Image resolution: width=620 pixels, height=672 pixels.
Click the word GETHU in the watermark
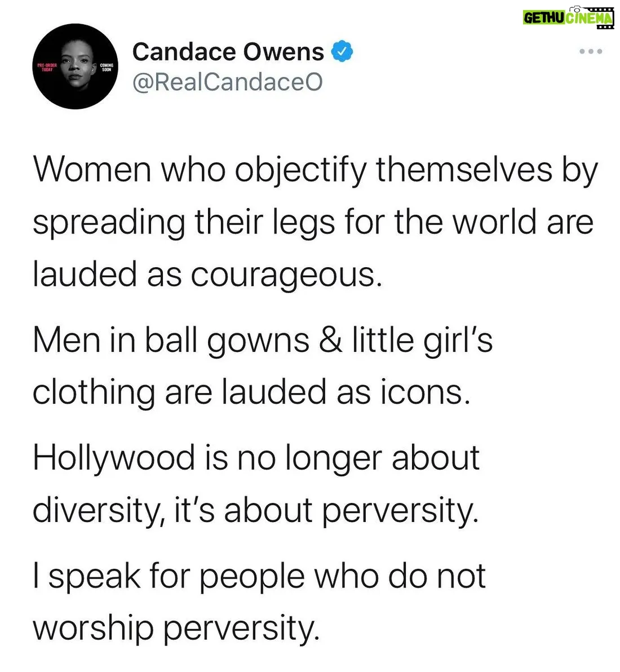click(x=544, y=18)
